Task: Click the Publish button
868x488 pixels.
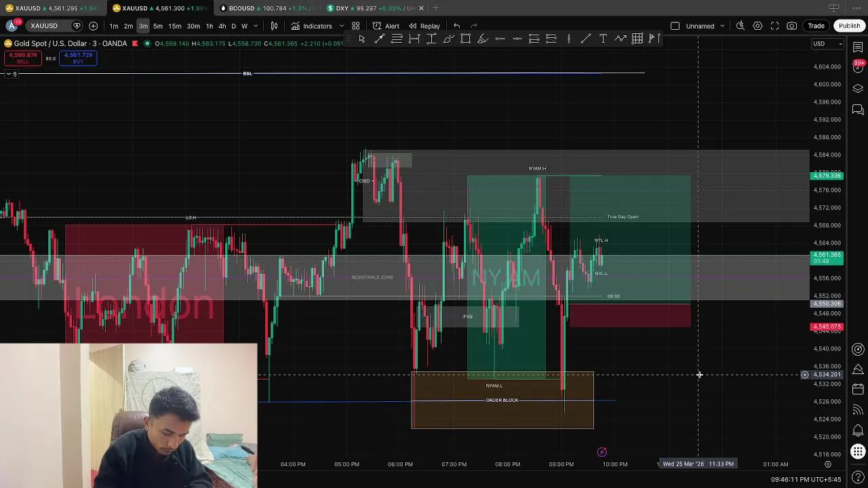Action: pyautogui.click(x=849, y=26)
